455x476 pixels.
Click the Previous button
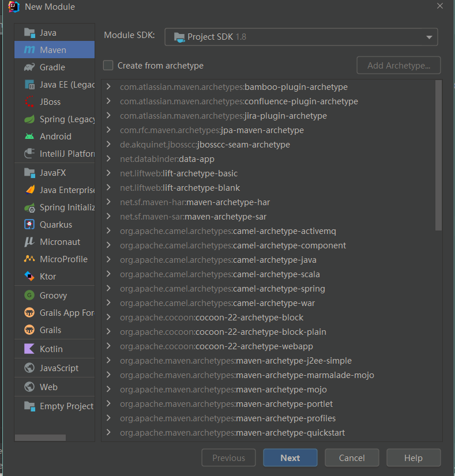pyautogui.click(x=228, y=458)
